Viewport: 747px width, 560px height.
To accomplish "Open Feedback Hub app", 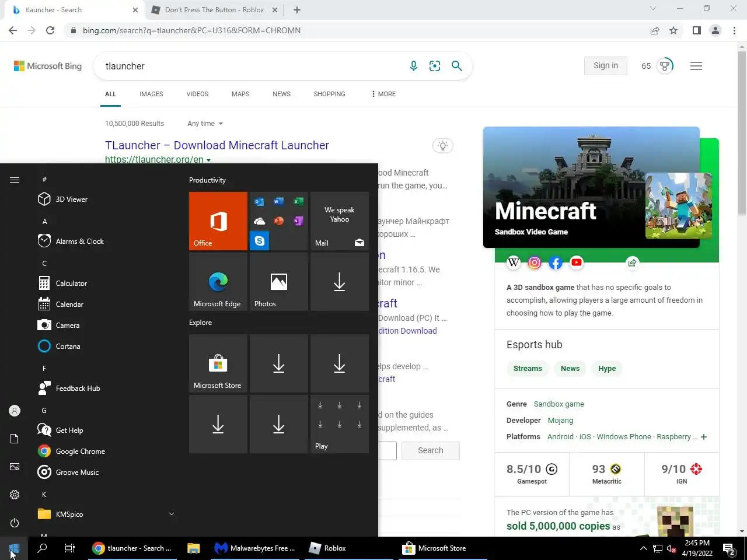I will [x=105, y=388].
